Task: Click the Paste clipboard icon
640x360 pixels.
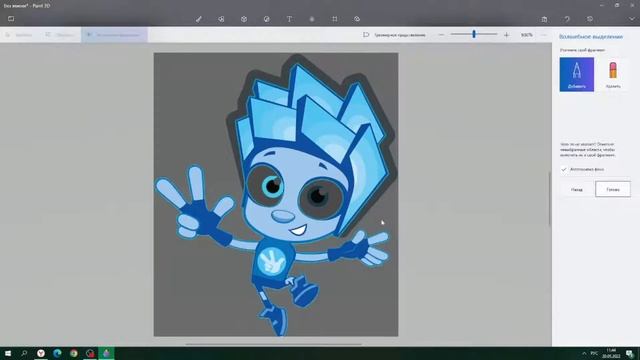Action: coord(544,19)
